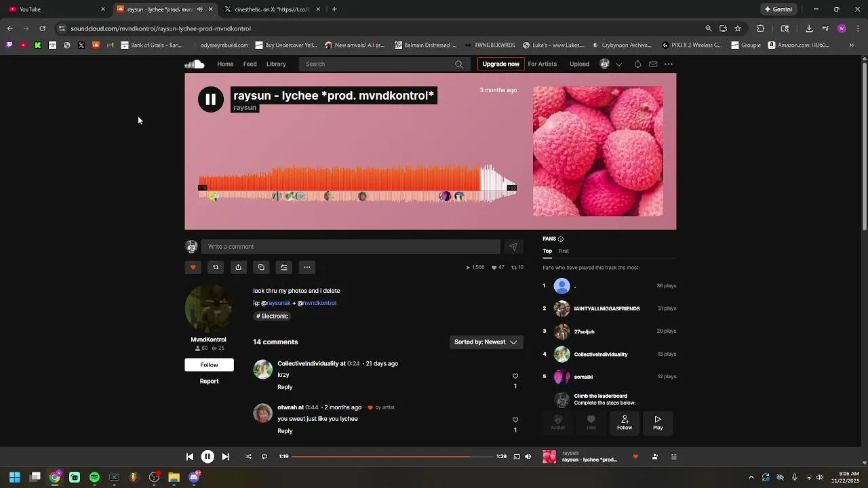The height and width of the screenshot is (488, 868).
Task: Toggle shuffle in the bottom player
Action: 248,457
